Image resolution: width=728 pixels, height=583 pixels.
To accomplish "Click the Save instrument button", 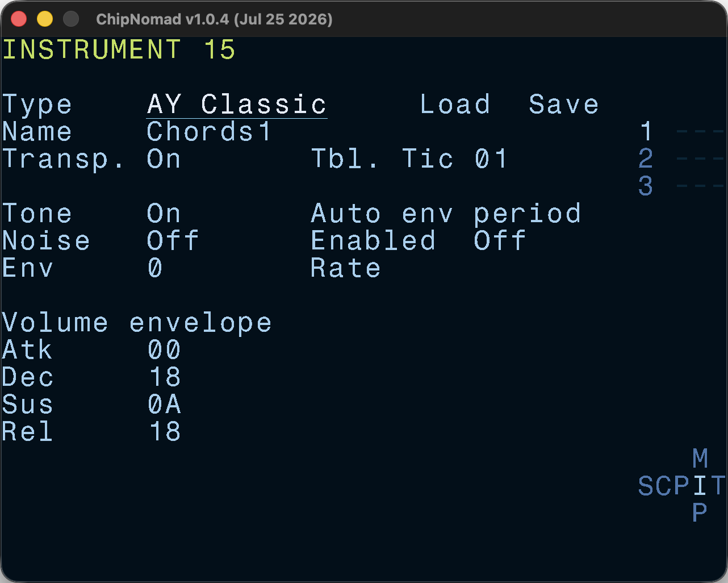I will click(564, 105).
